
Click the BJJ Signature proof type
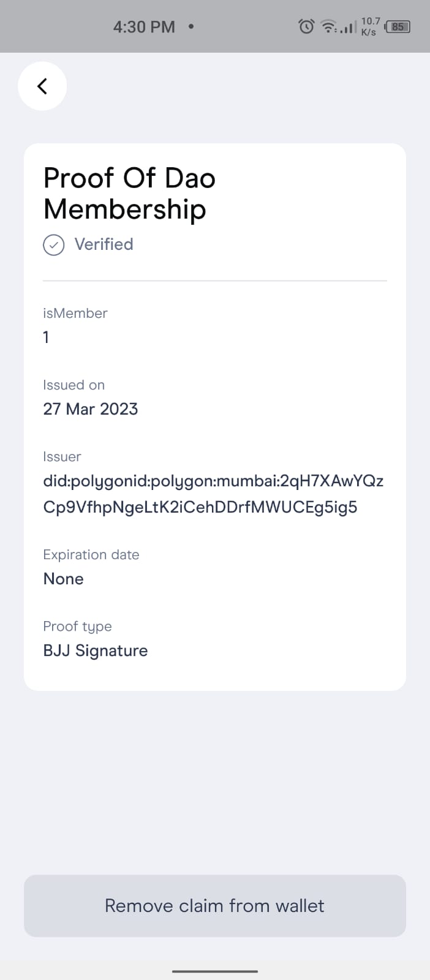coord(96,650)
